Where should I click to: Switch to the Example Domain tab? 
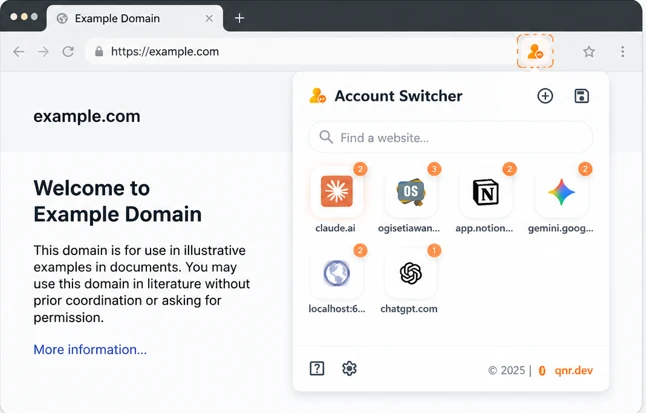point(135,19)
